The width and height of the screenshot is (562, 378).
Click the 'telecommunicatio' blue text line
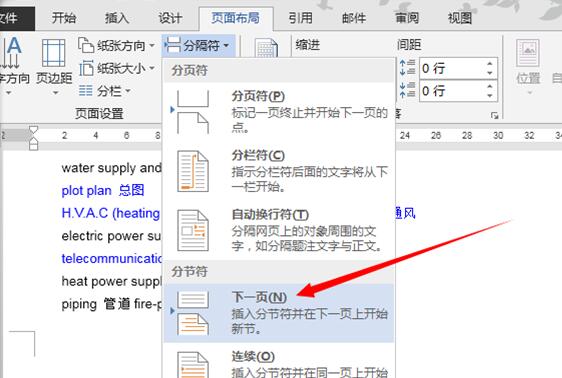[111, 258]
